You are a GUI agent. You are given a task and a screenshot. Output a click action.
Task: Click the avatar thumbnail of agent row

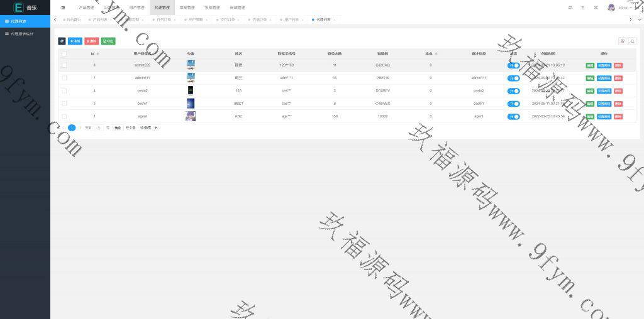(191, 116)
